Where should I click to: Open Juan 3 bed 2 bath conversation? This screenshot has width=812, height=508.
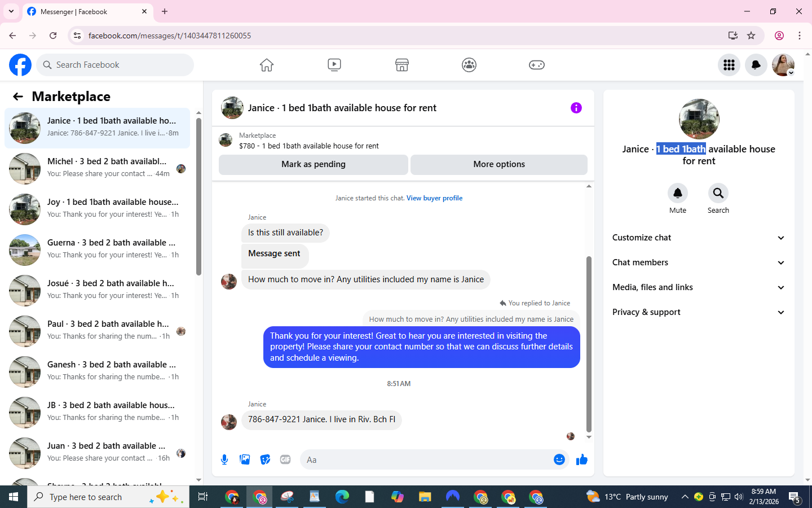97,453
